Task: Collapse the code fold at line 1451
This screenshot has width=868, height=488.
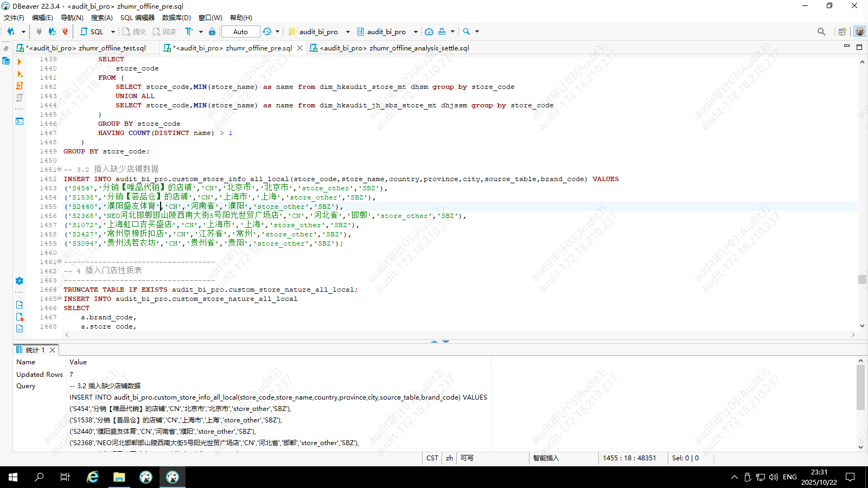Action: click(x=60, y=169)
